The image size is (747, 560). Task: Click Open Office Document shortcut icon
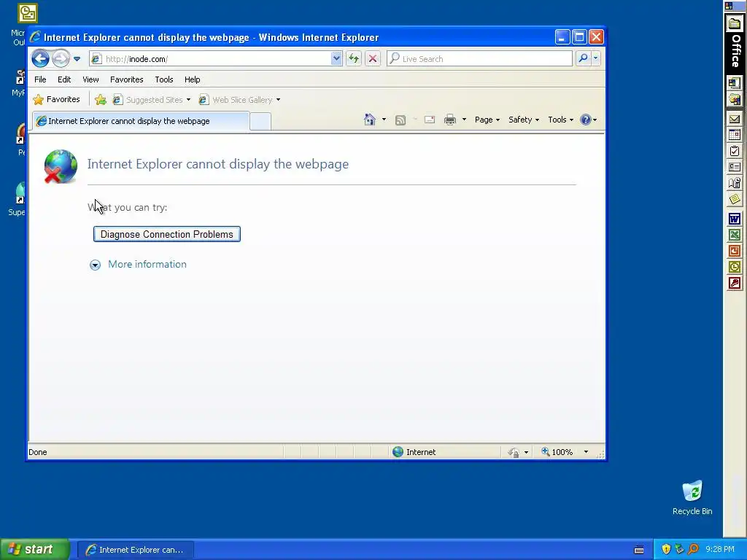pos(734,99)
